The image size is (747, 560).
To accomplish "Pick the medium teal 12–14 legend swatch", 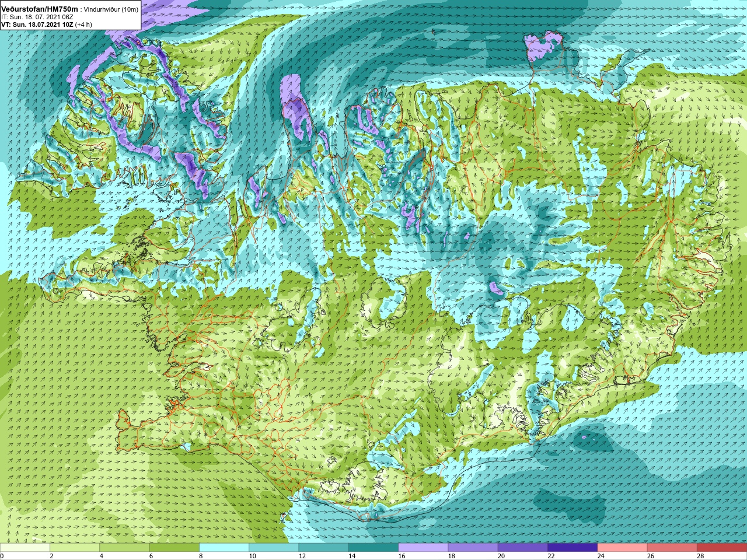I will pos(324,548).
